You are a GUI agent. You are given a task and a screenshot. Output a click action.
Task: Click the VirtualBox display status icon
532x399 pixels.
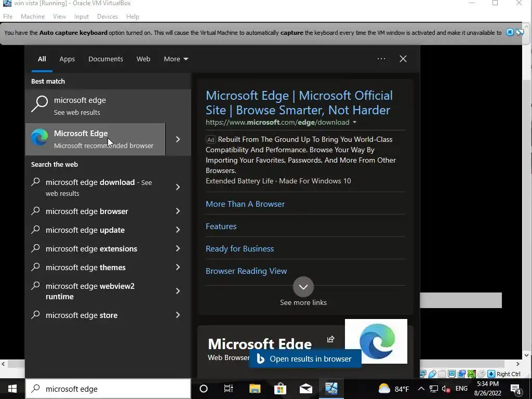pyautogui.click(x=451, y=374)
